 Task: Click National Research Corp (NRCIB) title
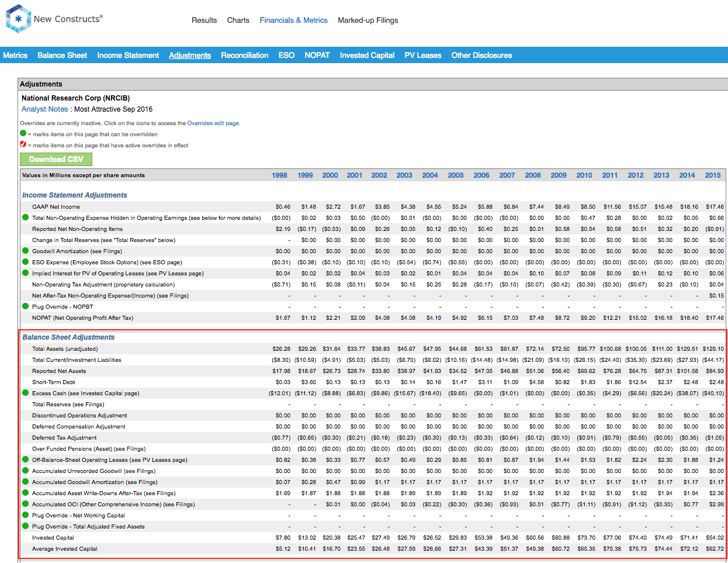[x=76, y=98]
